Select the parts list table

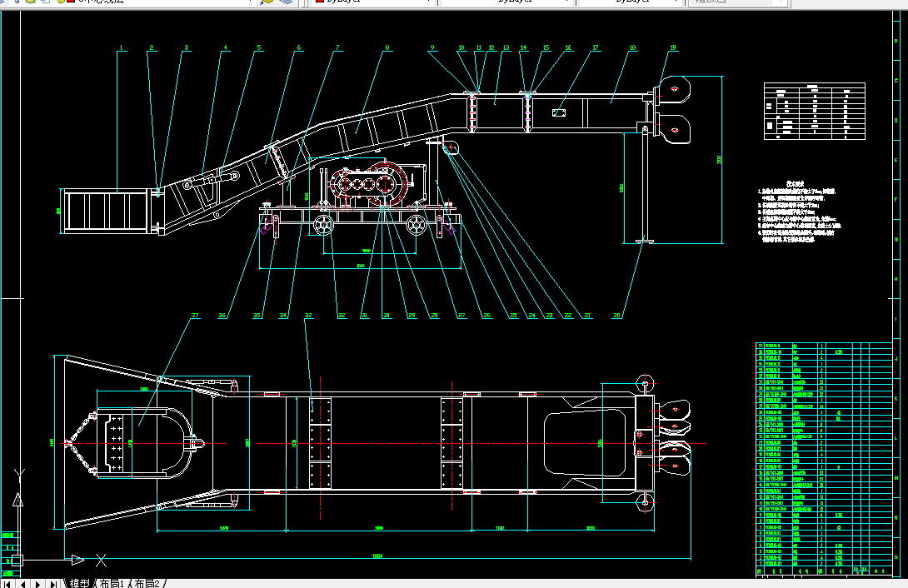824,460
